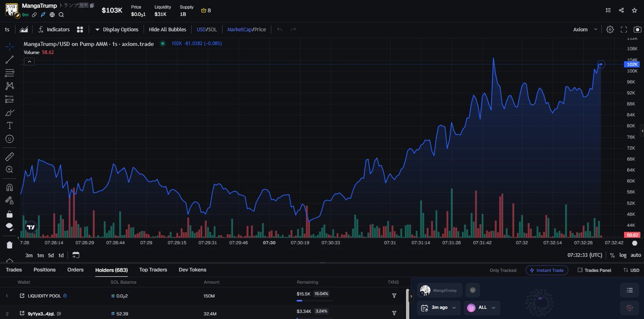This screenshot has height=319, width=644.
Task: Open the list ordering icon at top right
Action: (x=608, y=10)
